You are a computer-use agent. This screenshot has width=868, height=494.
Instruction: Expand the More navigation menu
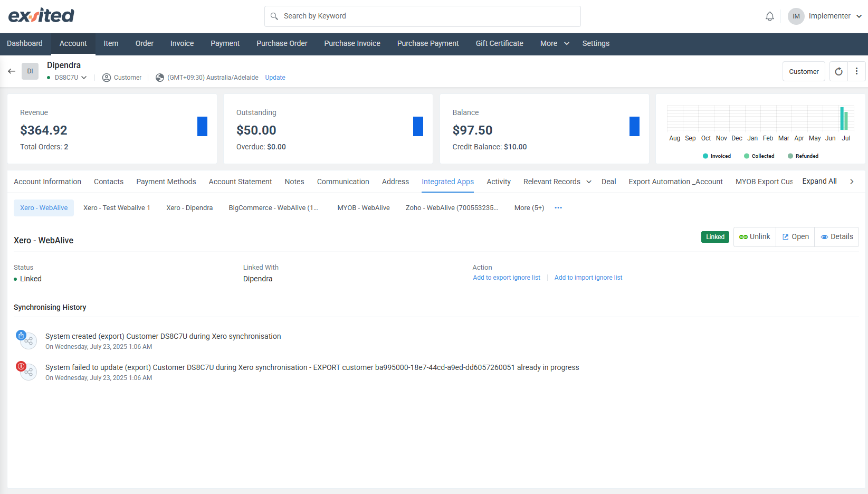click(x=555, y=44)
